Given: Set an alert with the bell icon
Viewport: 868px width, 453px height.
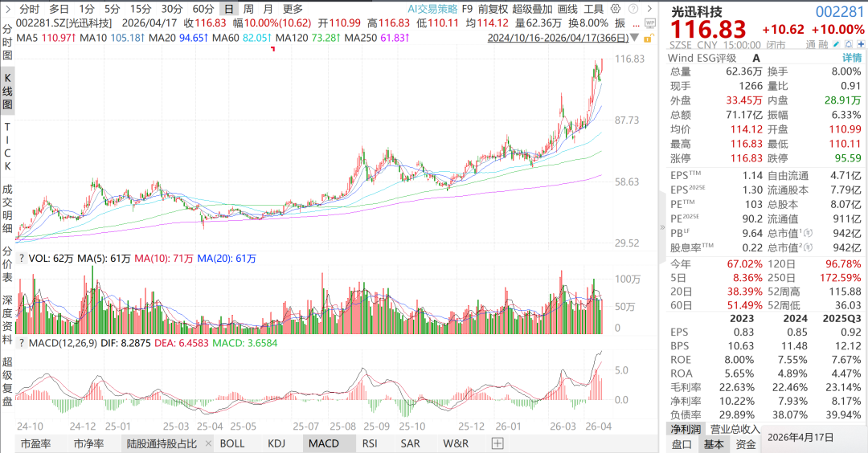Looking at the screenshot, I should coord(848,45).
